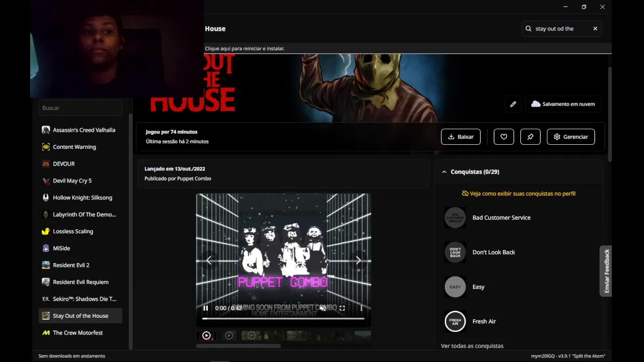The image size is (644, 362).
Task: Open Salvamento em nuvem cloud save
Action: click(563, 104)
